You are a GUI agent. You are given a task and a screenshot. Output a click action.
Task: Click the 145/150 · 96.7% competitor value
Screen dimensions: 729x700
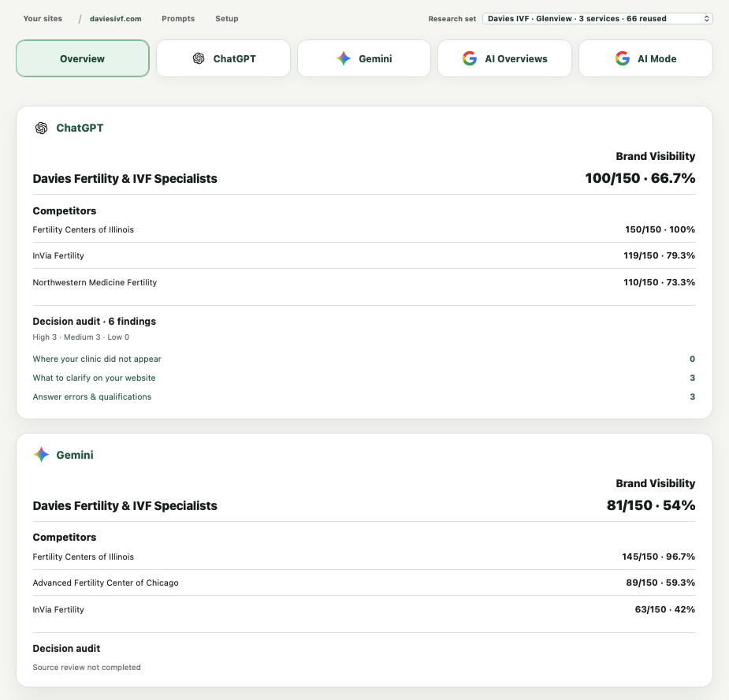(x=658, y=557)
